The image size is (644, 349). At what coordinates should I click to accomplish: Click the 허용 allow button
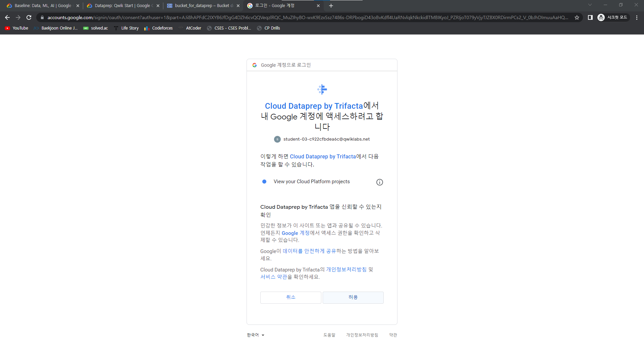tap(353, 298)
